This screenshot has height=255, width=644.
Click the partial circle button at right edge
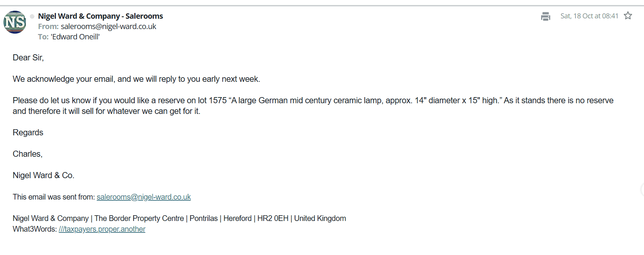point(642,190)
